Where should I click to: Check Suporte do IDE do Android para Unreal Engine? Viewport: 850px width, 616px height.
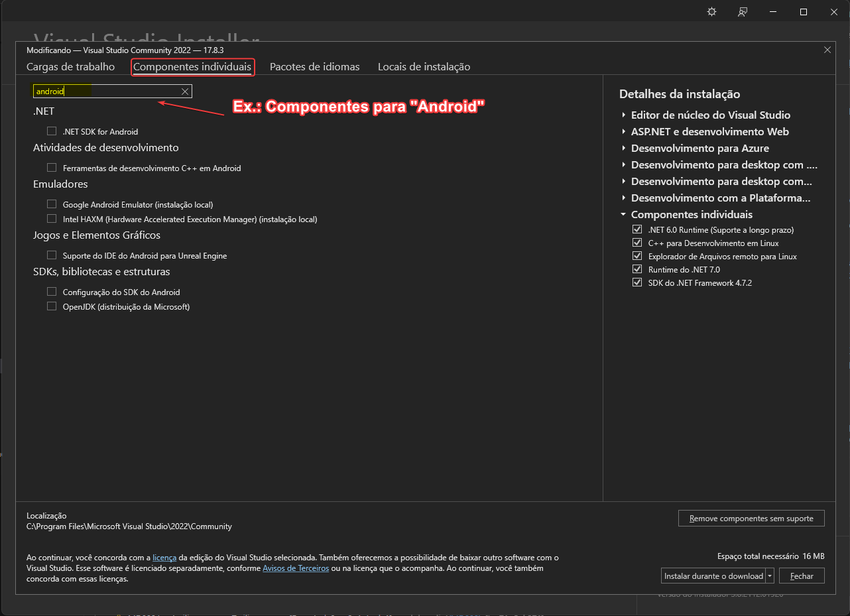click(x=52, y=255)
